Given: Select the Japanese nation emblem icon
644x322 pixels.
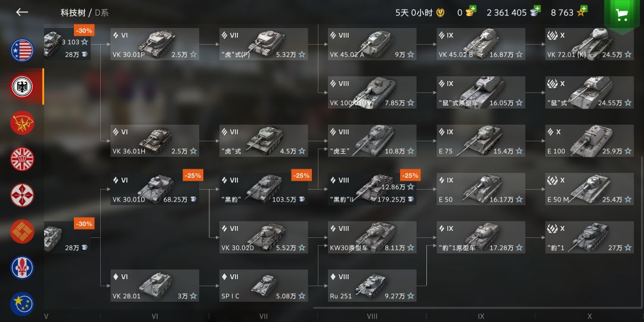Looking at the screenshot, I should [x=22, y=195].
